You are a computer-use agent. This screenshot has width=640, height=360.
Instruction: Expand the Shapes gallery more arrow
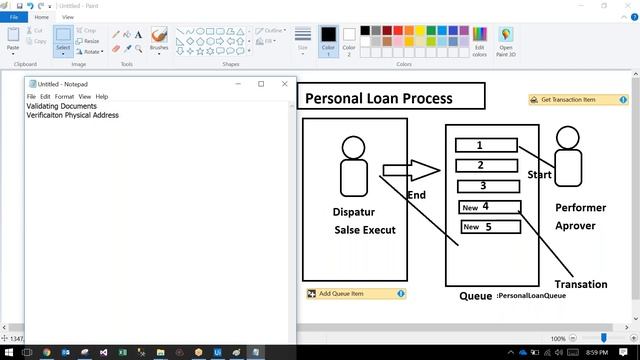(249, 51)
